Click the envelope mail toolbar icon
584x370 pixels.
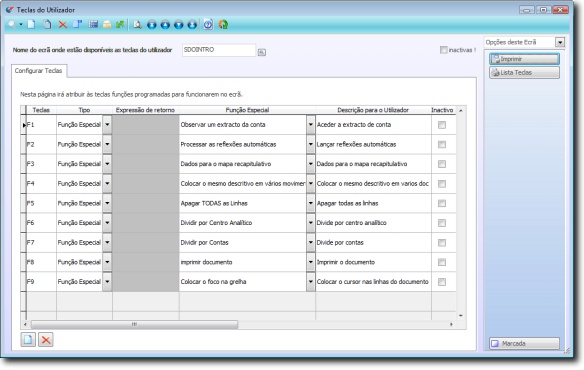107,25
